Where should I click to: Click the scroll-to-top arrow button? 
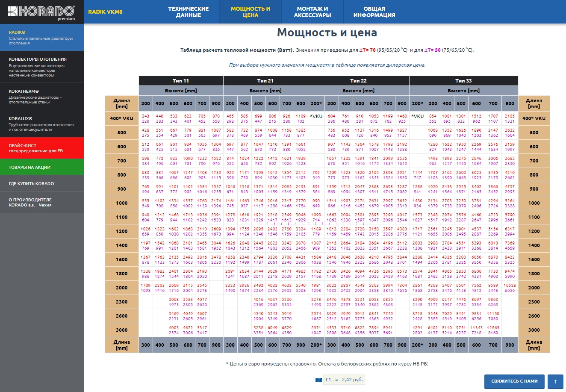(x=555, y=381)
